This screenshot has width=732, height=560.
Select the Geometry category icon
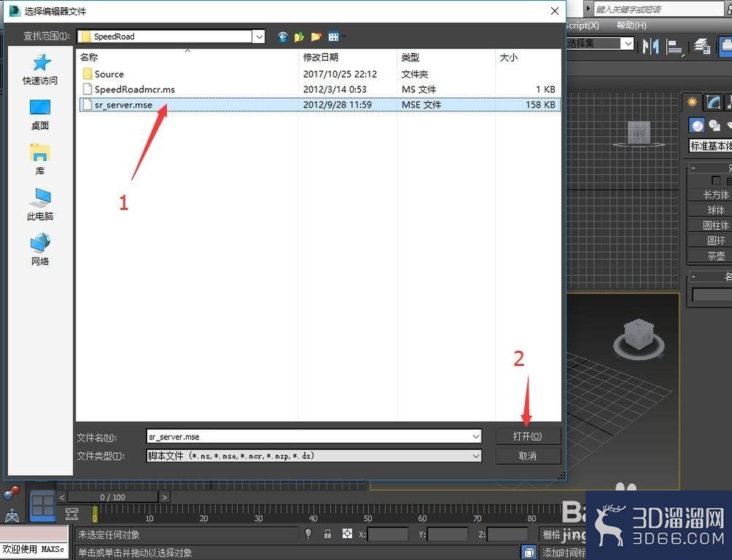tap(697, 125)
